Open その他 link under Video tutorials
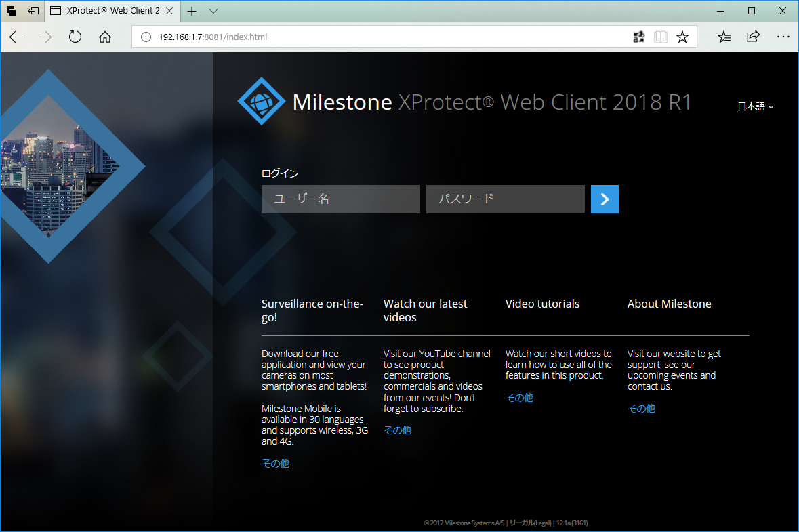This screenshot has width=799, height=532. point(519,397)
